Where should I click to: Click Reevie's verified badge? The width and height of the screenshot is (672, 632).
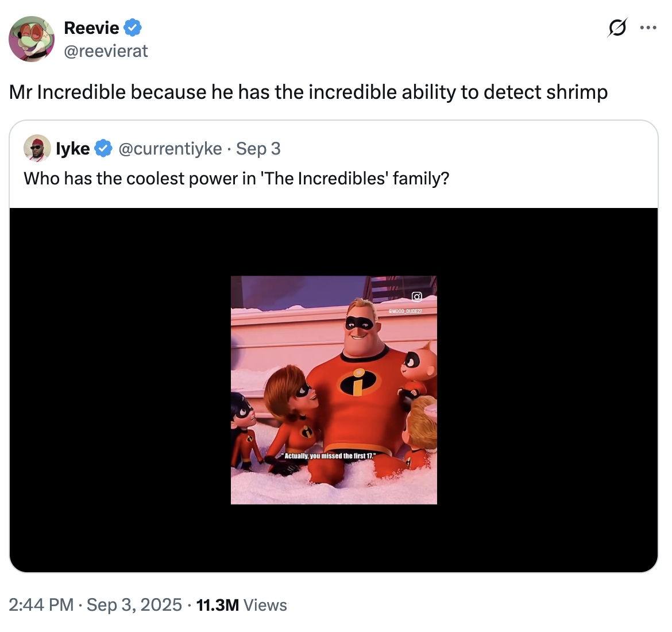click(x=133, y=27)
